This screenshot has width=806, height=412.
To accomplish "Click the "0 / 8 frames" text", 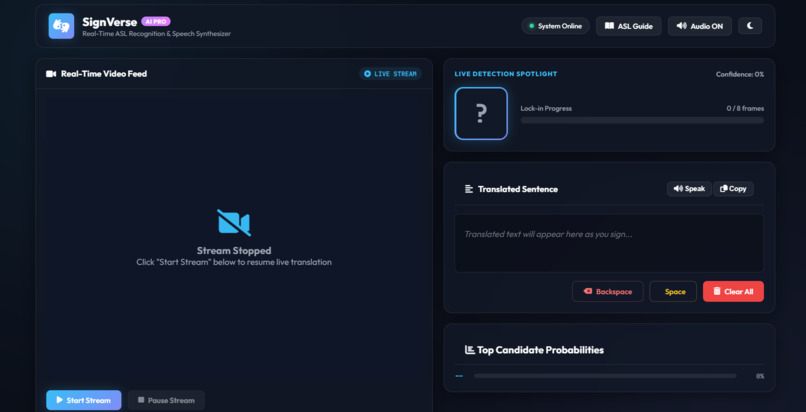I will point(745,108).
